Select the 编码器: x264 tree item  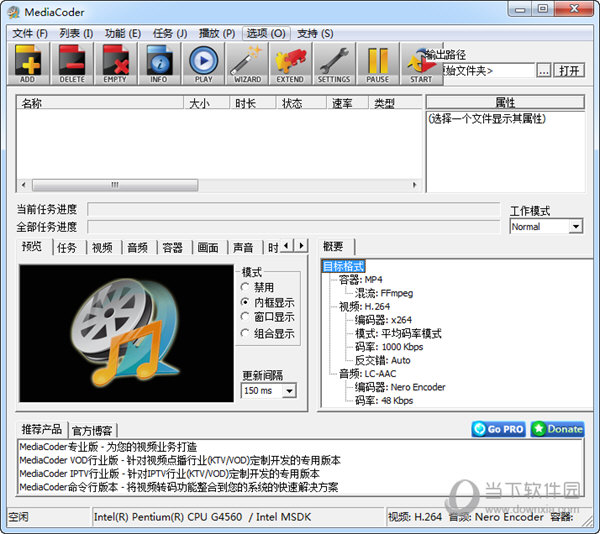[x=383, y=320]
